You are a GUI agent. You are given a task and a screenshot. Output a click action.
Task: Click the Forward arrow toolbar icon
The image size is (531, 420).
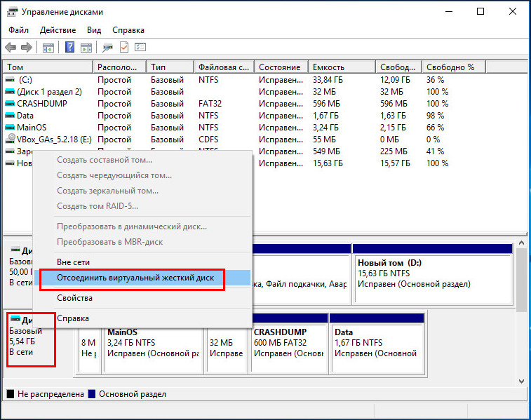pyautogui.click(x=27, y=48)
